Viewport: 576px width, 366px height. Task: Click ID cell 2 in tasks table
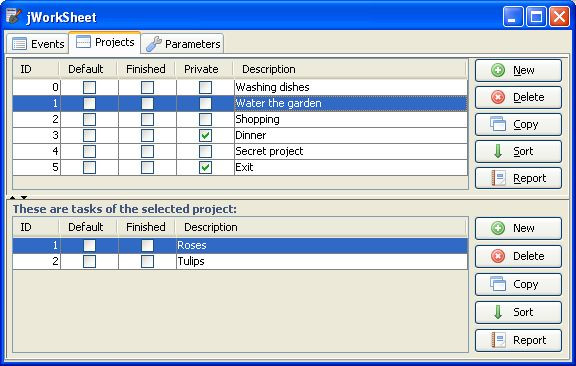click(x=36, y=261)
